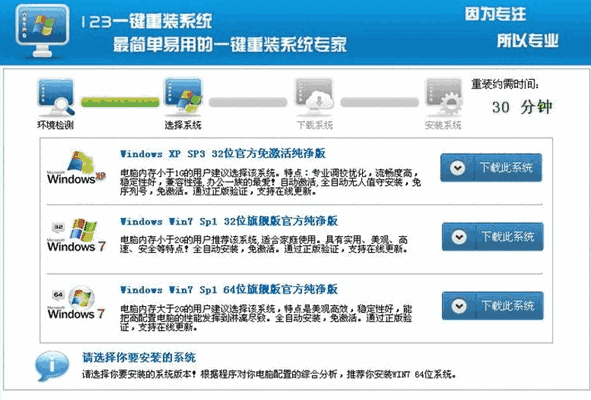
Task: Download the Windows XP SP3 system
Action: [x=491, y=168]
